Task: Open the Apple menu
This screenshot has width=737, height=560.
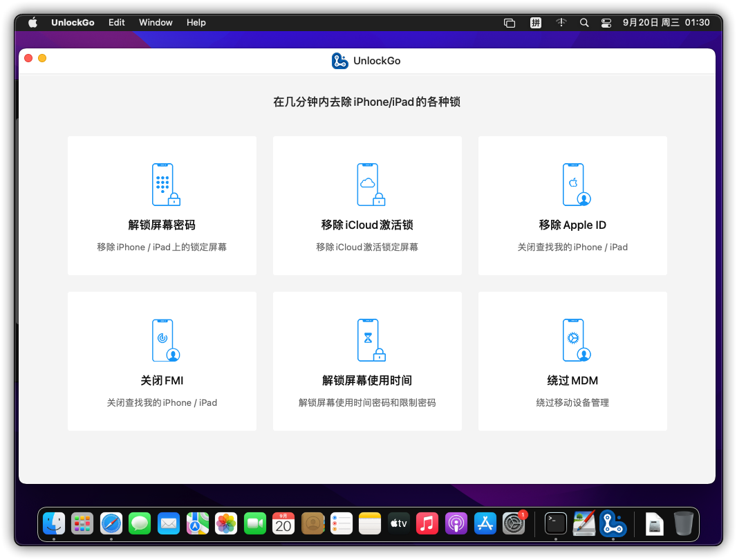Action: 32,23
